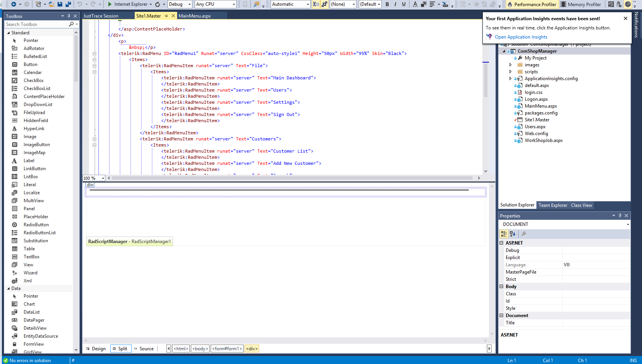The height and width of the screenshot is (364, 642).
Task: Sort properties alphabetically with the A-Z icon
Action: click(513, 234)
